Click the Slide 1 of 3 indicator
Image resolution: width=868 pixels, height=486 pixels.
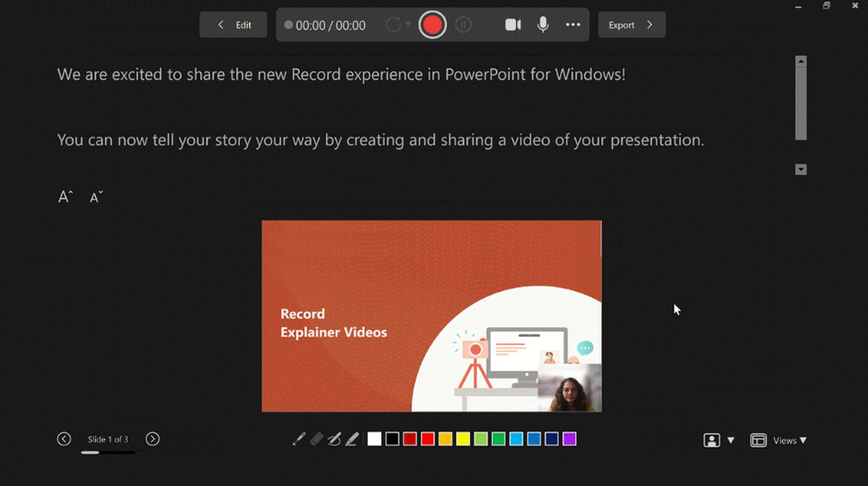[108, 439]
